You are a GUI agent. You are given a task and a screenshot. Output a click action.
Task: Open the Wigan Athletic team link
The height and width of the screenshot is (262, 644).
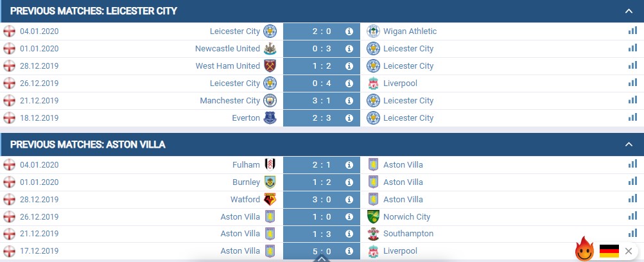point(410,31)
